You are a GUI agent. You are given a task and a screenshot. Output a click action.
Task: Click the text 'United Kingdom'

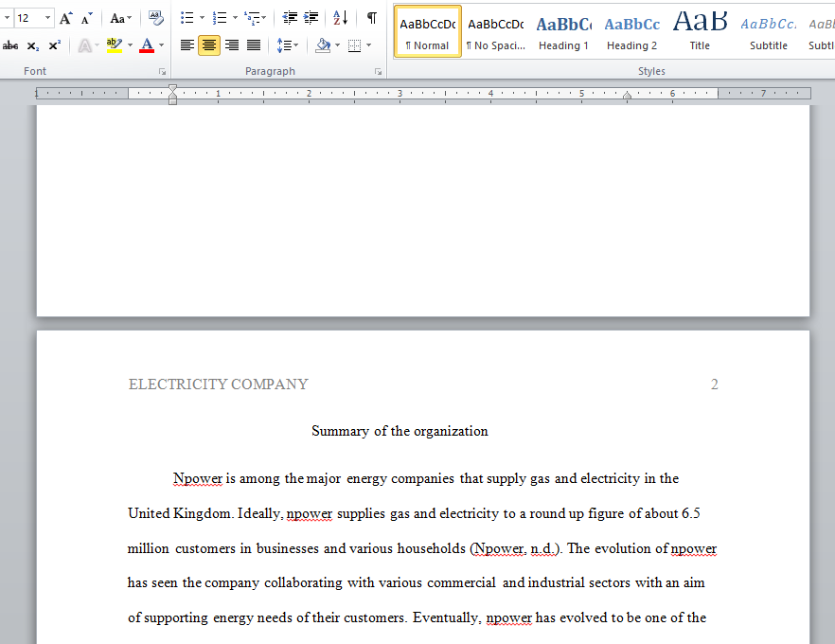pos(180,513)
